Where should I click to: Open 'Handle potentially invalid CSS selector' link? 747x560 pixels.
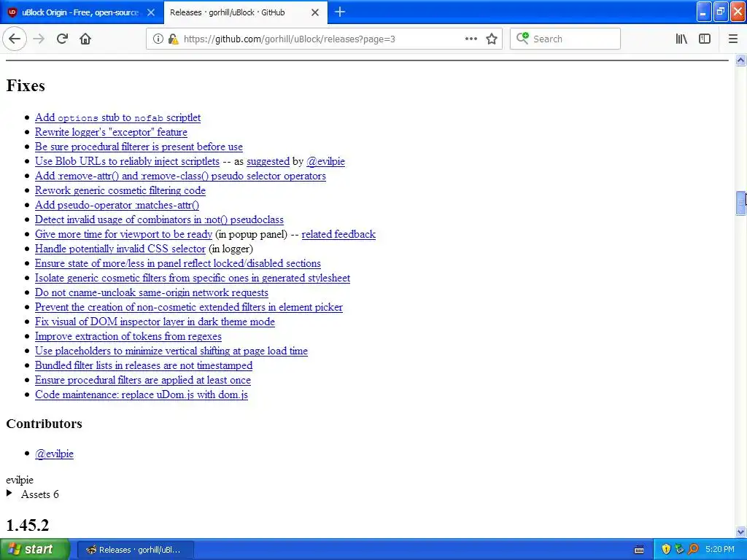(120, 249)
